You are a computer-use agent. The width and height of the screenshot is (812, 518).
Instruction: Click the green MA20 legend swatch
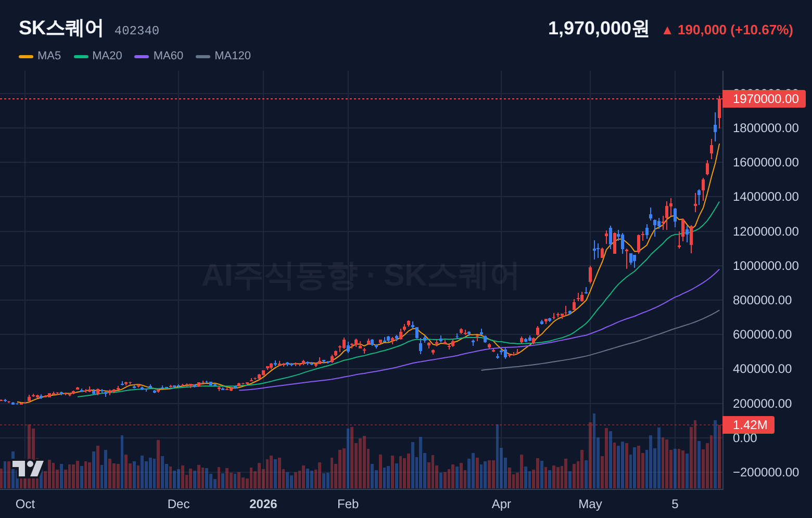point(81,56)
